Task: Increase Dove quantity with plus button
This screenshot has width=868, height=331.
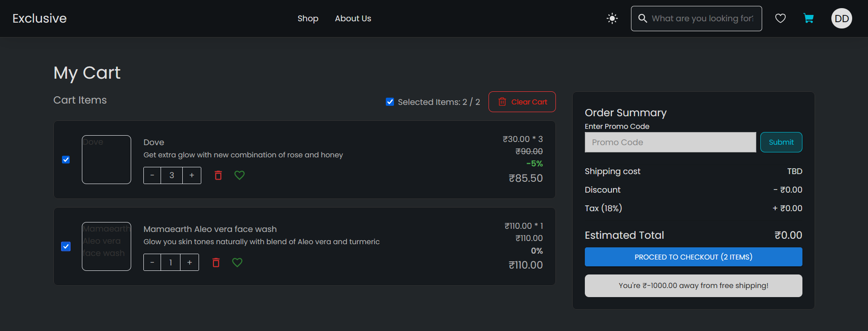Action: [x=192, y=175]
